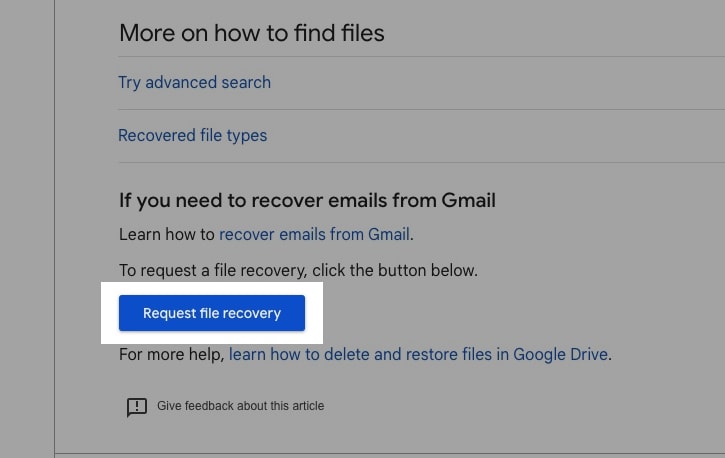Expand the Try advanced search section
Viewport: 725px width, 458px height.
(194, 82)
